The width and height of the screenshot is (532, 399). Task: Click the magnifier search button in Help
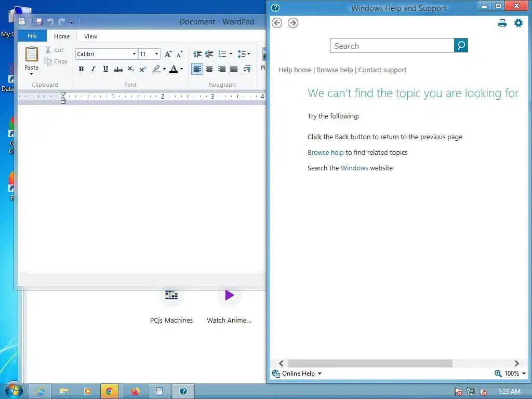coord(461,45)
